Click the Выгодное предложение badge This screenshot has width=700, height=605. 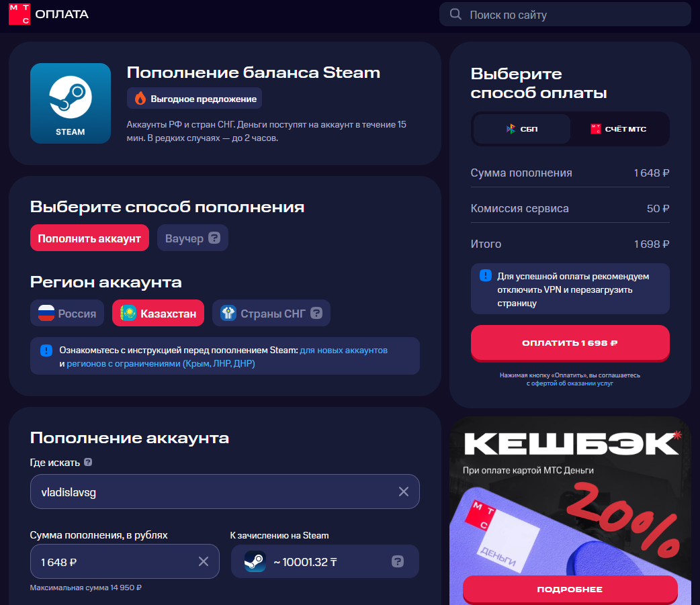[x=194, y=99]
